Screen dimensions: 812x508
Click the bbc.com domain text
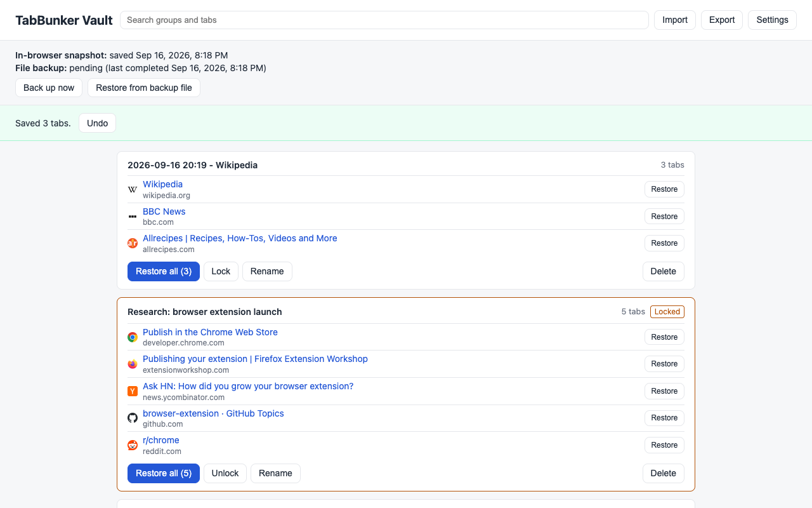coord(158,222)
